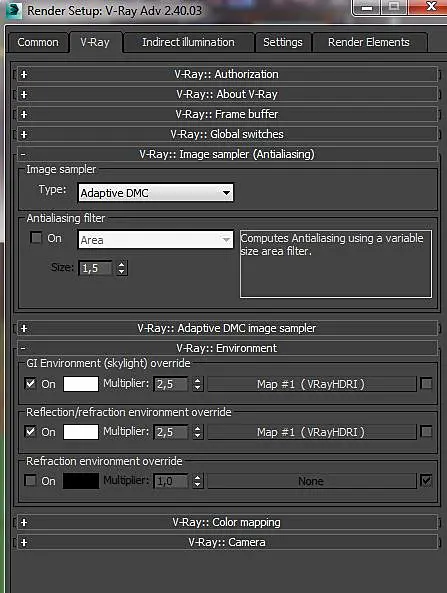Expand the Adaptive DMC image sampler rollout
The height and width of the screenshot is (593, 447).
pos(227,328)
